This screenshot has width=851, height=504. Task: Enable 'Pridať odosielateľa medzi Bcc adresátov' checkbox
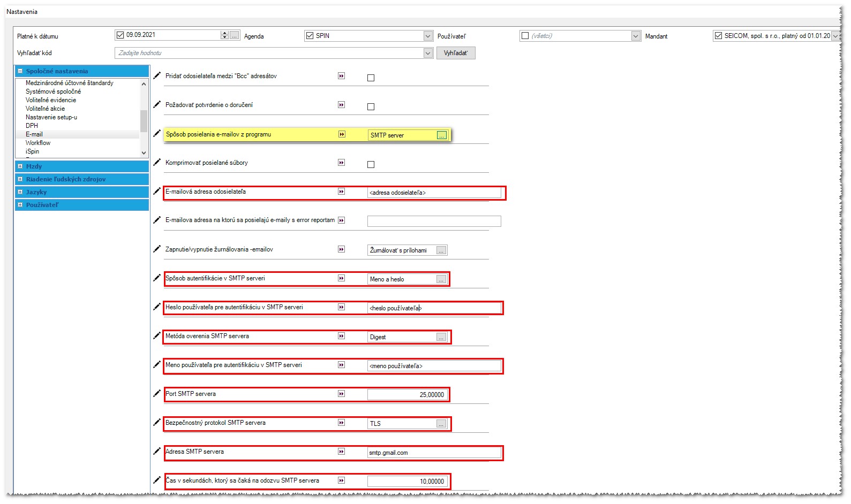click(x=371, y=78)
